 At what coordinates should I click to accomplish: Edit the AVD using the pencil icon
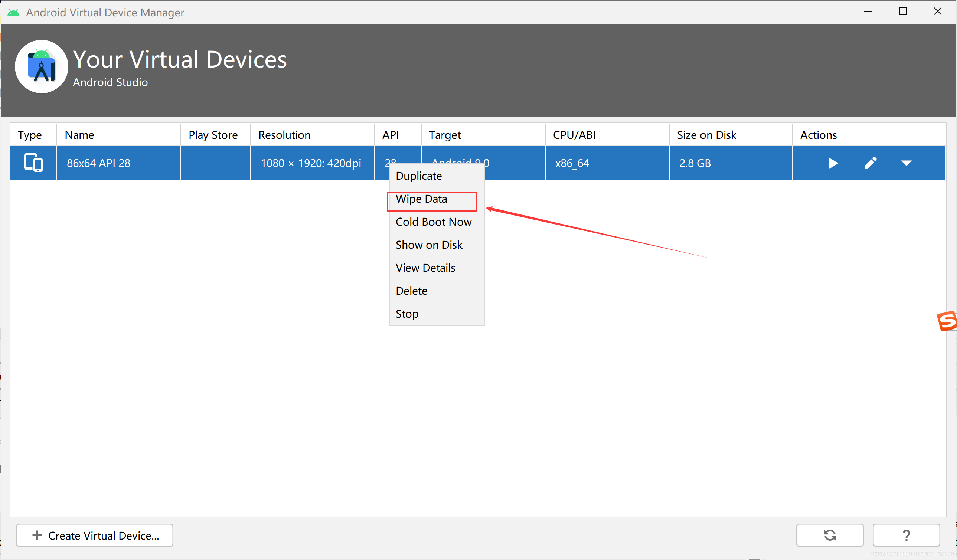871,163
